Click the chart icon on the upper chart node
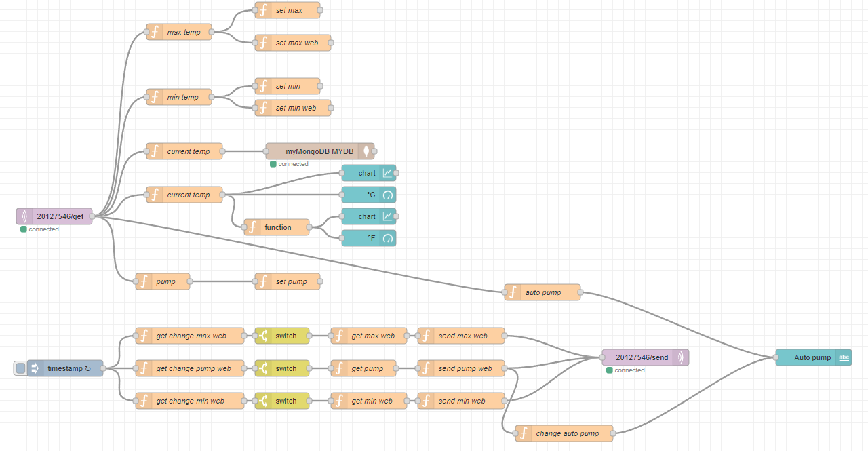Image resolution: width=868 pixels, height=451 pixels. click(389, 172)
